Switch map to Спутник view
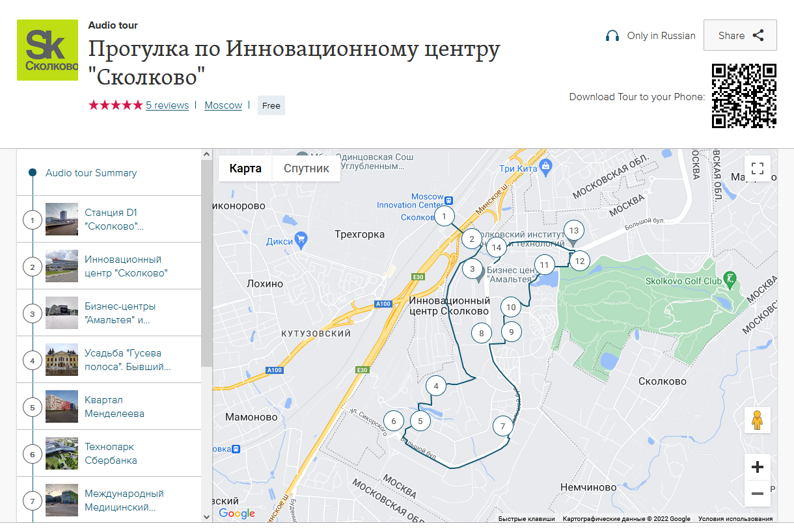This screenshot has height=532, width=794. (x=306, y=168)
